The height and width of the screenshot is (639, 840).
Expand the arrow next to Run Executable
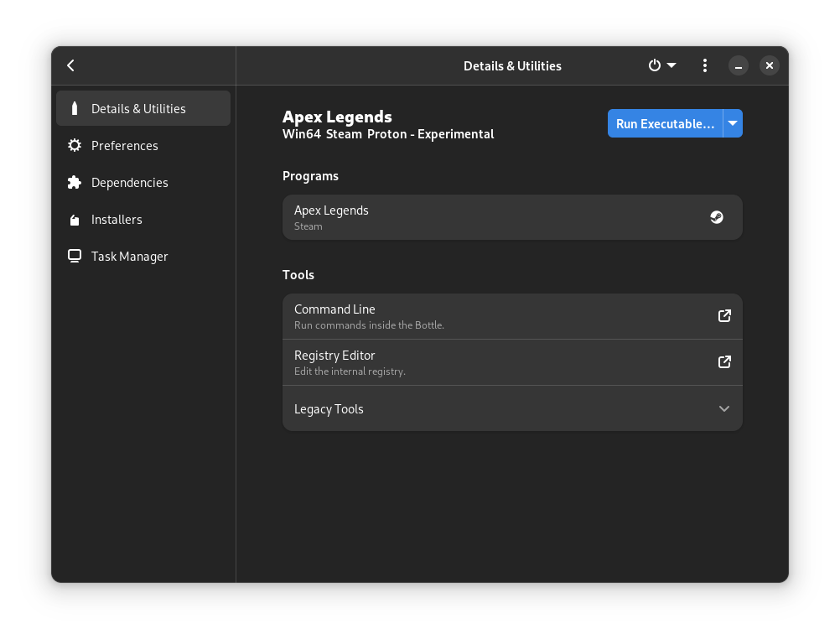coord(733,123)
